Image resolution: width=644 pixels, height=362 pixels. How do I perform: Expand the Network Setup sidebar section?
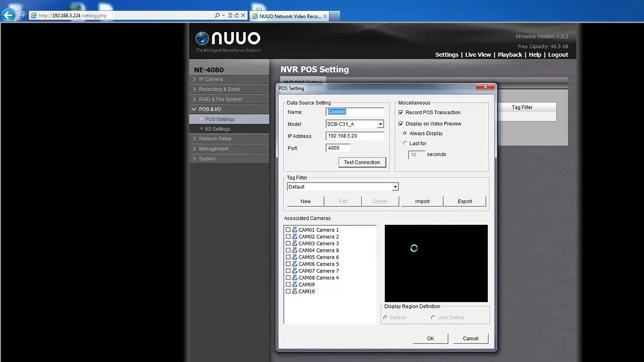(229, 139)
